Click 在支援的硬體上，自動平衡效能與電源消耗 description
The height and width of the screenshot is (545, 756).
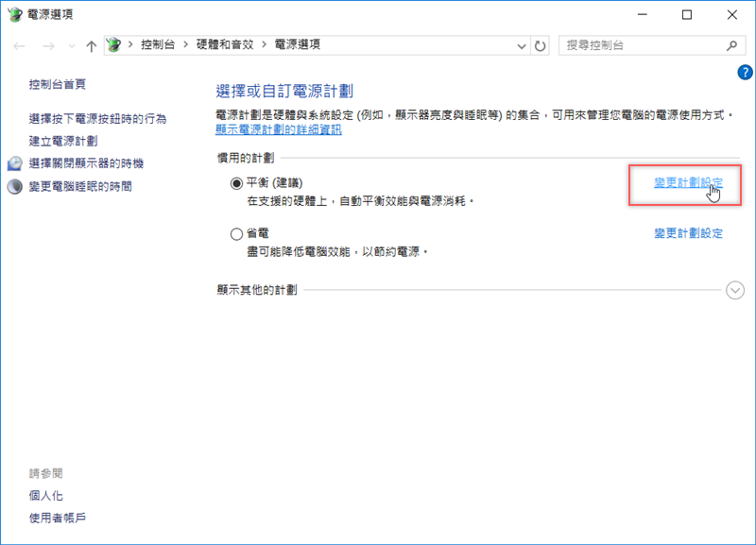pyautogui.click(x=361, y=201)
